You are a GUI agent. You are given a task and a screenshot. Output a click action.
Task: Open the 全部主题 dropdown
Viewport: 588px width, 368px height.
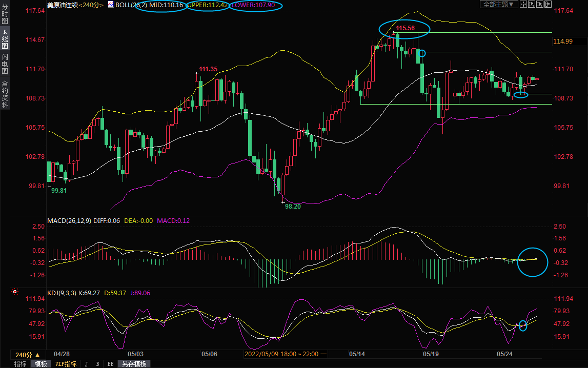tap(498, 4)
